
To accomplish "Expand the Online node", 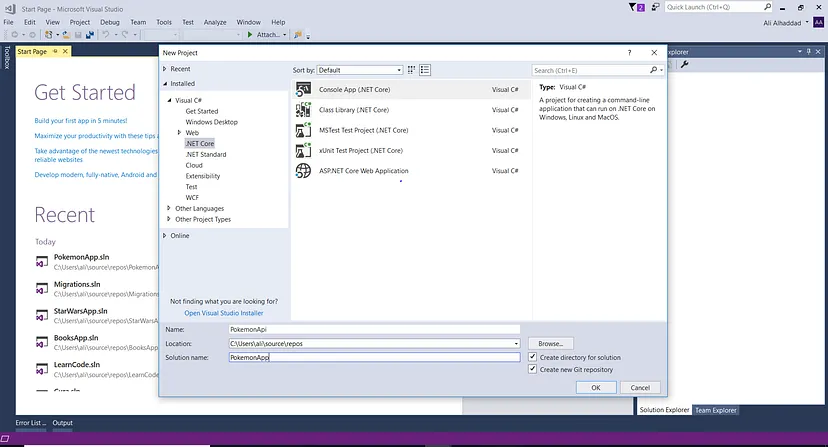I will pyautogui.click(x=165, y=236).
